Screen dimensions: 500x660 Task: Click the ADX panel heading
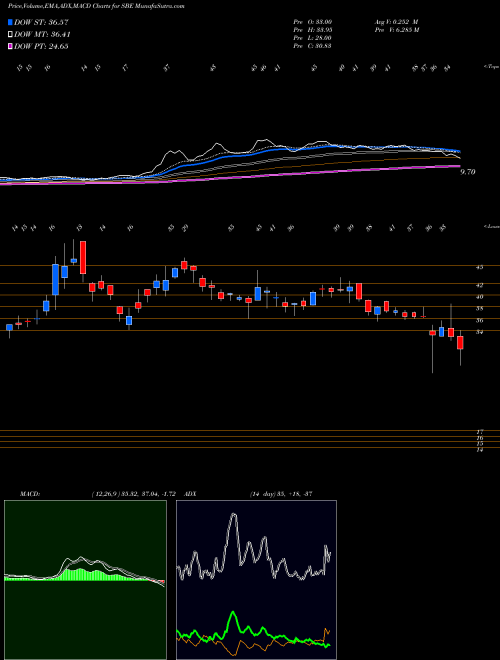191,493
